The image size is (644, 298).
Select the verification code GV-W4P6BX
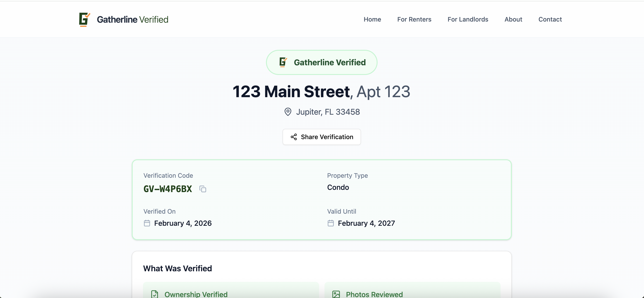(168, 189)
